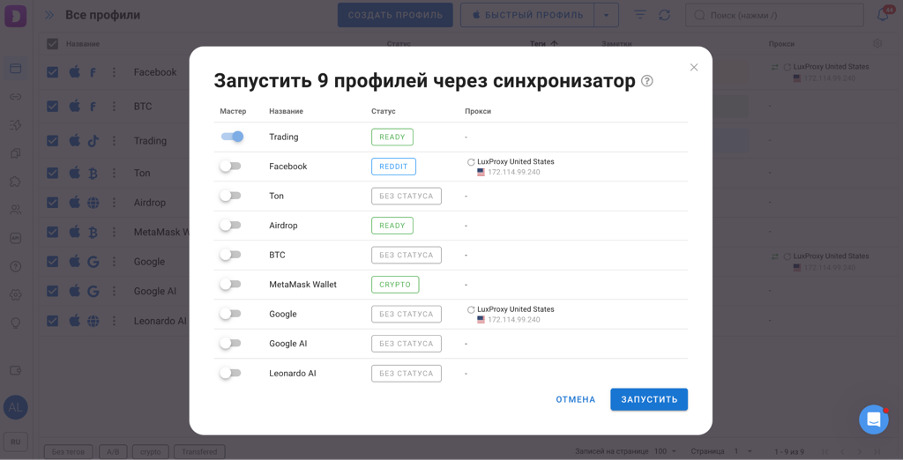This screenshot has height=460, width=904.
Task: Click Статус column header in dialog
Action: pyautogui.click(x=383, y=111)
